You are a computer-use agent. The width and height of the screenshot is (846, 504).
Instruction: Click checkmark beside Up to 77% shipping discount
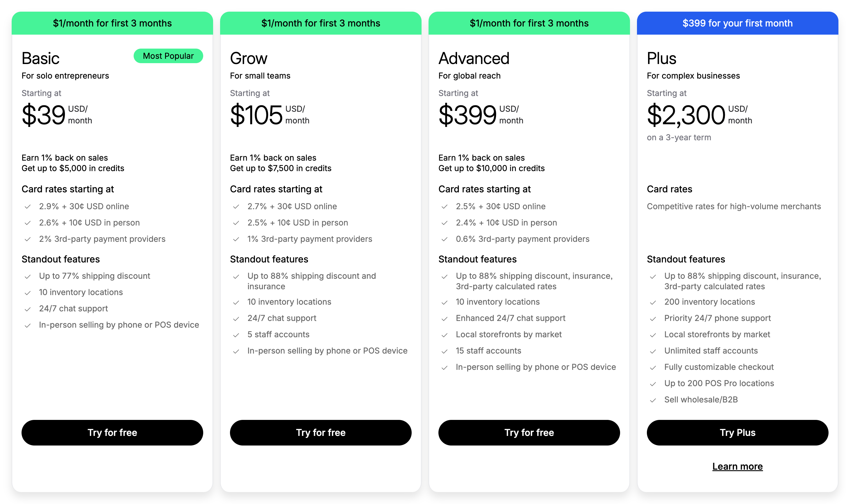point(28,276)
